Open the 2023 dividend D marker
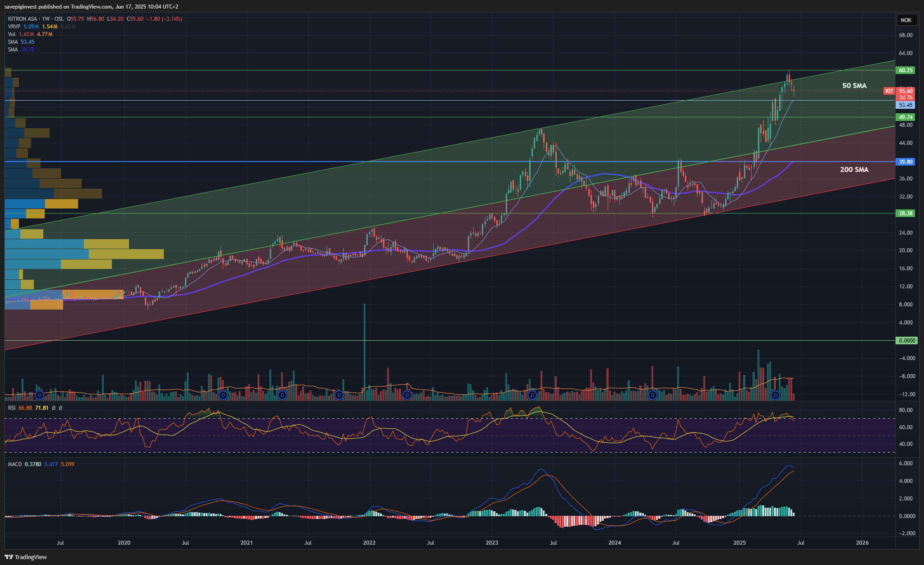Screen dimensions: 924x565 point(532,395)
